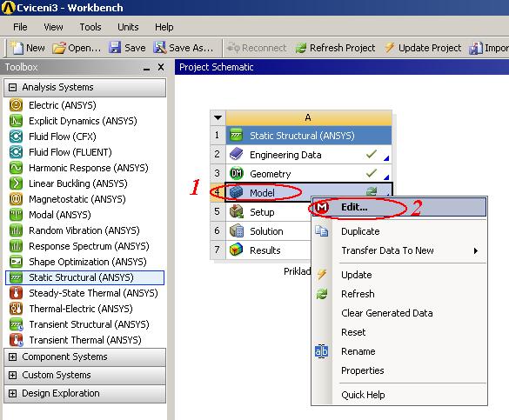Expand the Design Exploration section
509x420 pixels.
[x=12, y=393]
